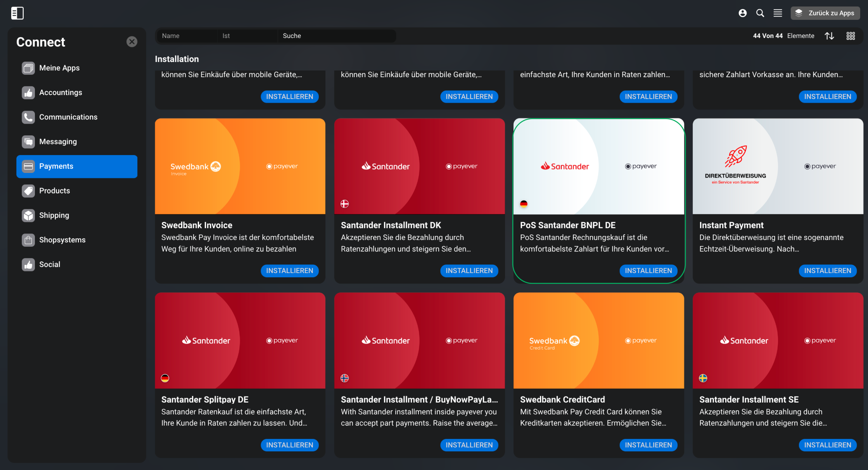Install the card about paying in Raten
Viewport: 868px width, 470px height.
[648, 97]
